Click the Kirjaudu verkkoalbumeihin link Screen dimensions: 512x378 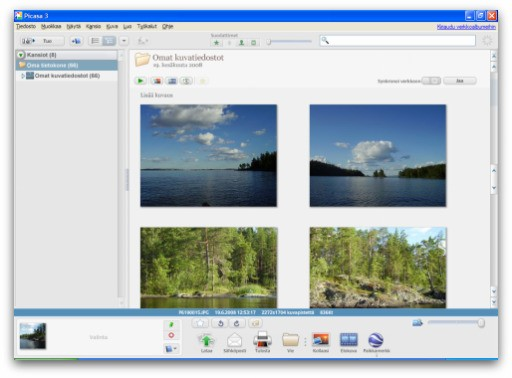[x=466, y=27]
